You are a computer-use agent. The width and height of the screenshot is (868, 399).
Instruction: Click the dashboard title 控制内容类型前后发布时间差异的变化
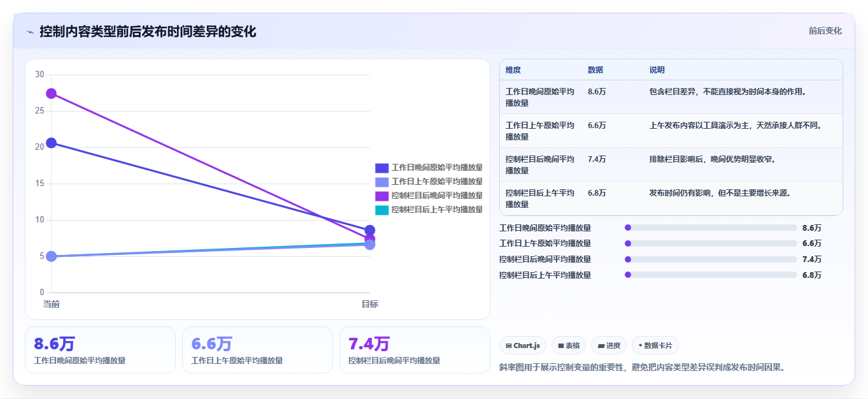click(x=148, y=31)
